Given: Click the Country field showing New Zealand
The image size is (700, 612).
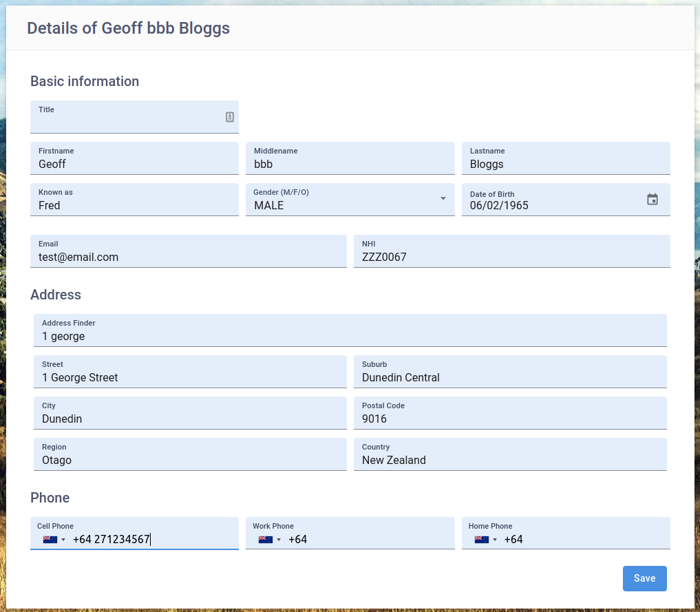Looking at the screenshot, I should (509, 461).
